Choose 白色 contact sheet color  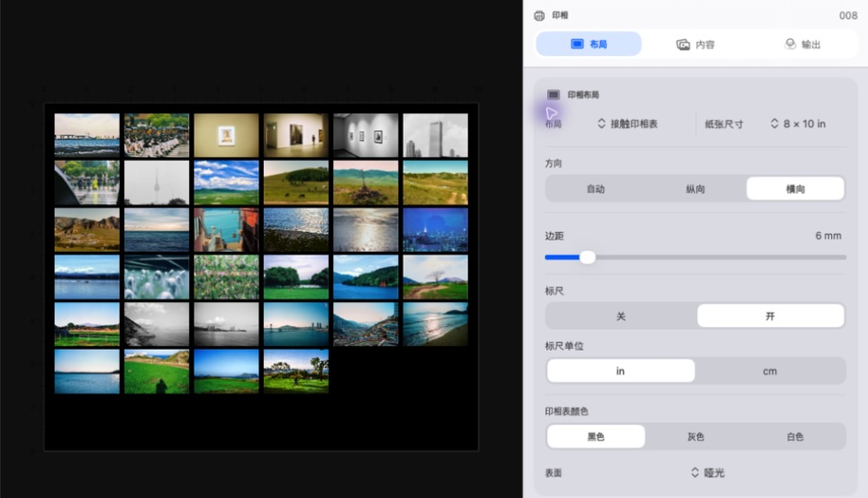click(x=796, y=436)
